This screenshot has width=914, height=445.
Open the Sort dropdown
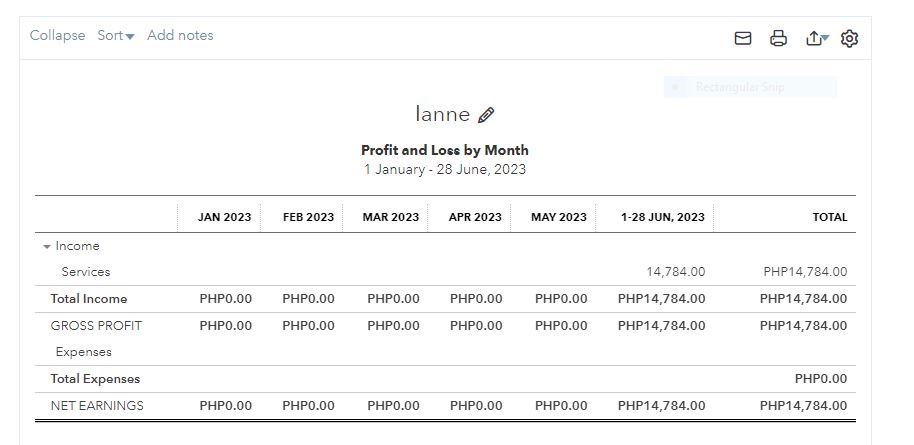[115, 36]
